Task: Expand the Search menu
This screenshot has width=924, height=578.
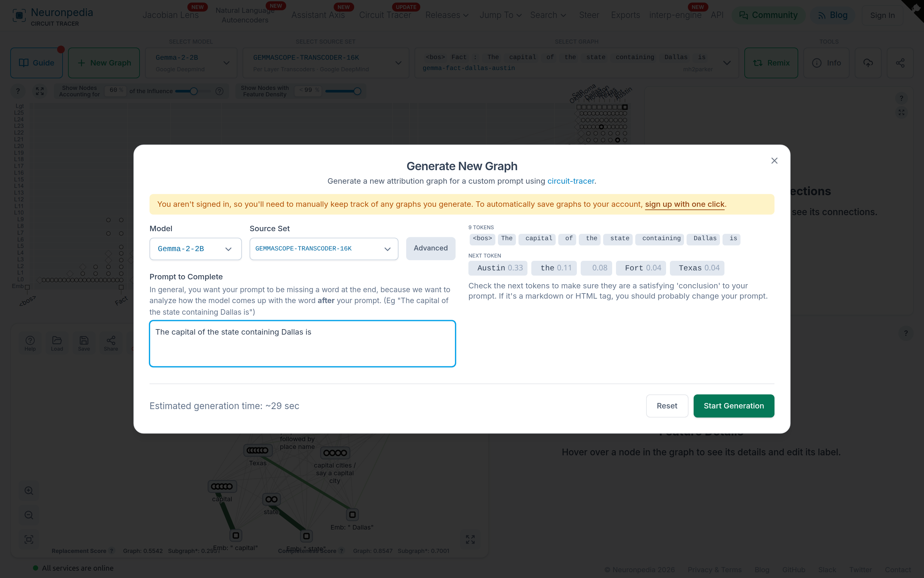Action: tap(548, 15)
